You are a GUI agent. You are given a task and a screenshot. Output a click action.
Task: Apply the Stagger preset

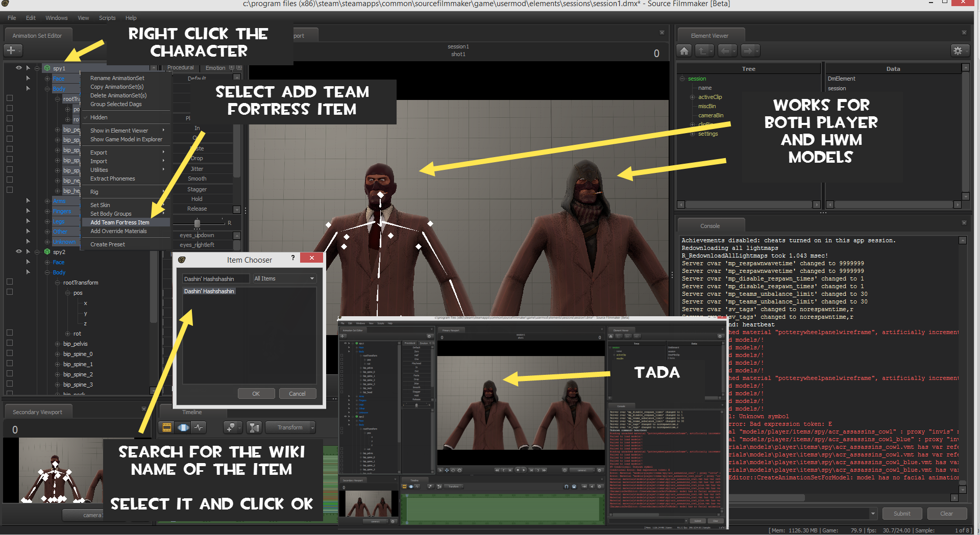[197, 189]
